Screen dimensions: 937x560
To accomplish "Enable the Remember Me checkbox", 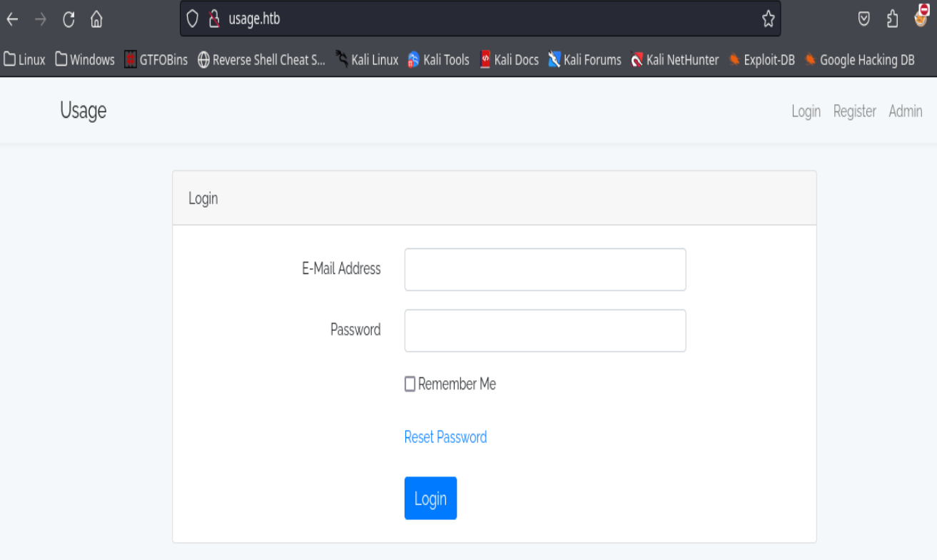I will point(410,385).
